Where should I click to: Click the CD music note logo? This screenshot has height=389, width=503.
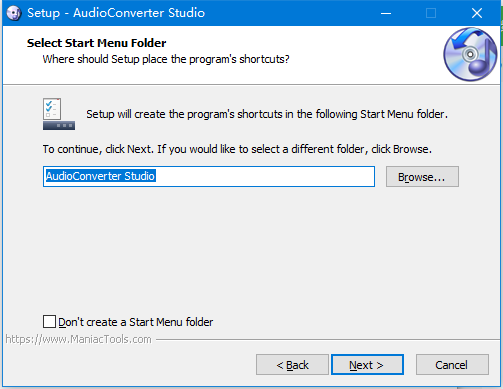(x=470, y=54)
